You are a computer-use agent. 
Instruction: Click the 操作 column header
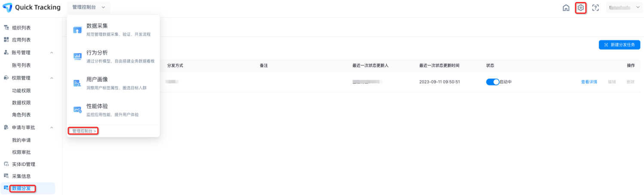coord(631,65)
